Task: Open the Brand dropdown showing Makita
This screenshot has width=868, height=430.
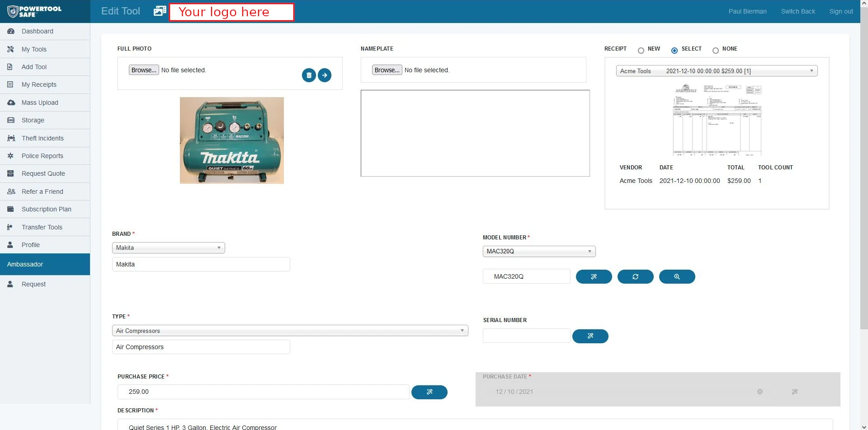Action: pos(168,248)
